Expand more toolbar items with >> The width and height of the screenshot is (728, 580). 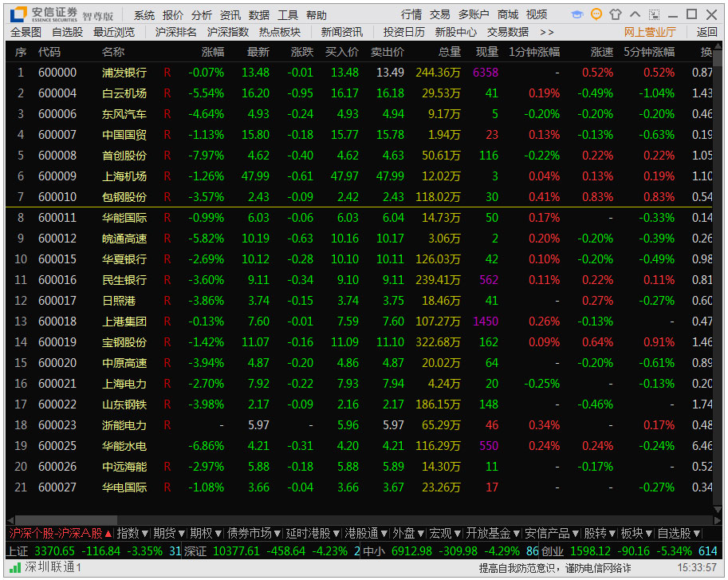pyautogui.click(x=547, y=33)
